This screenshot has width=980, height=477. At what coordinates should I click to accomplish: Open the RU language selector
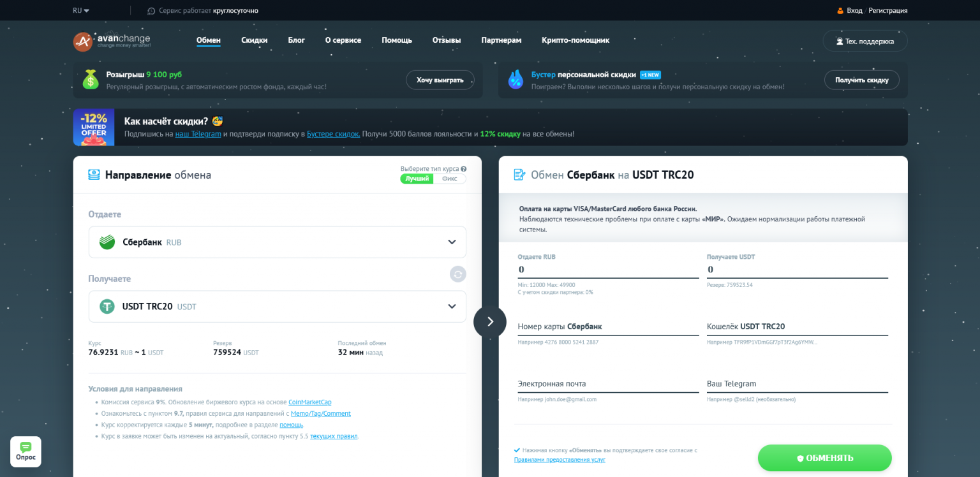[80, 10]
